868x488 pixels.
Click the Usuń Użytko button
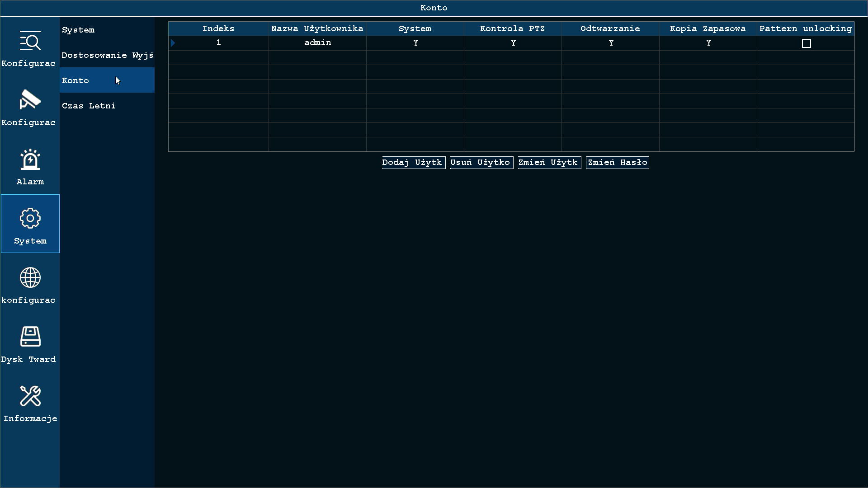coord(481,163)
